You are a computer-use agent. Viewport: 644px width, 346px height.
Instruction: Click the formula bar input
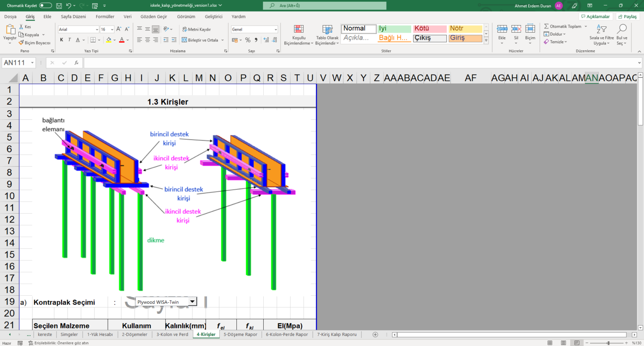coord(361,63)
